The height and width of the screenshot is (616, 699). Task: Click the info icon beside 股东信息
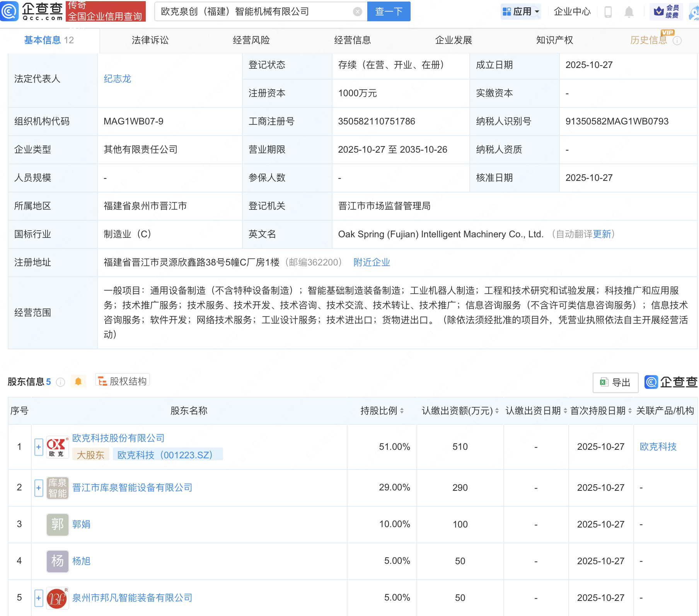[60, 382]
